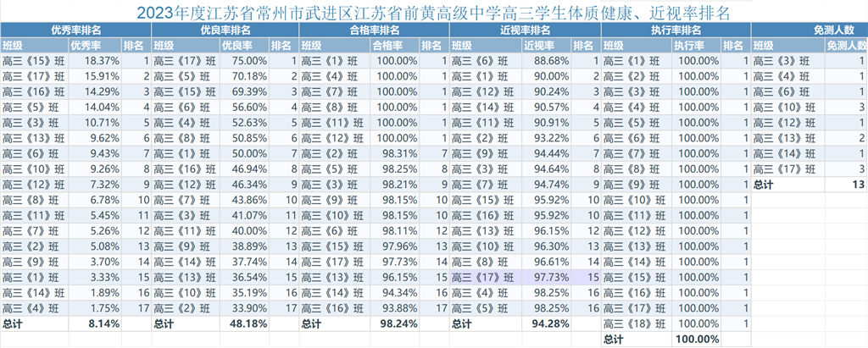Click 高三《17》班 in the 优良率排名 table
Screen dimensions: 868x348
[186, 62]
